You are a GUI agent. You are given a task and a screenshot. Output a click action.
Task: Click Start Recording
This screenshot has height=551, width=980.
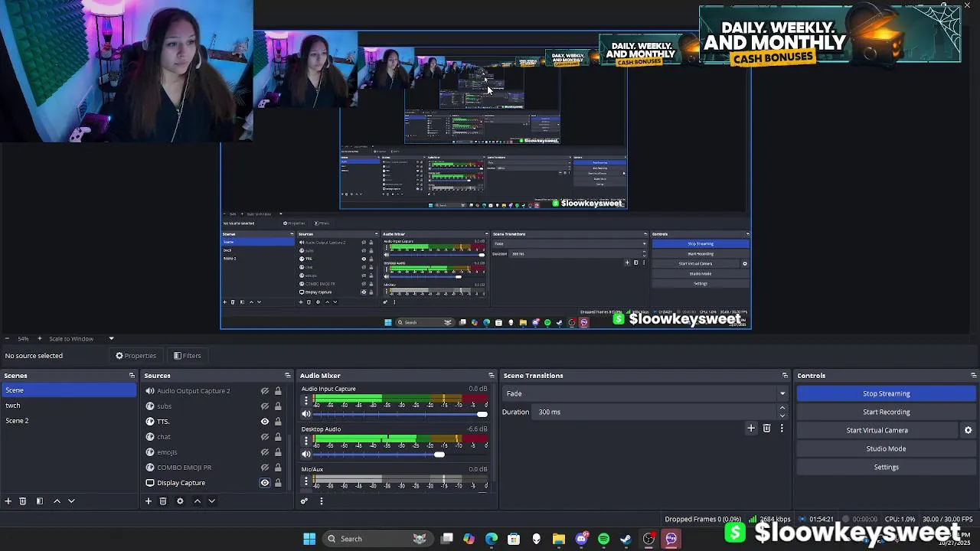coord(887,412)
